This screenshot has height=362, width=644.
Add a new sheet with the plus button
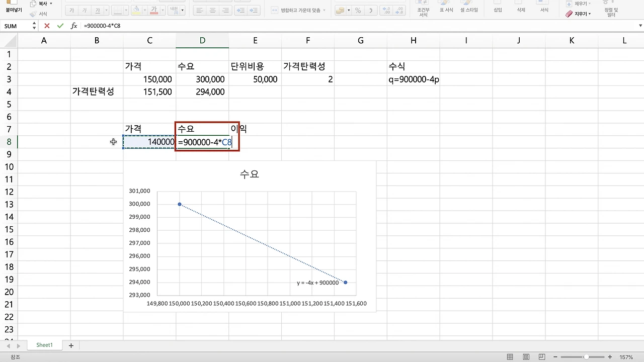pyautogui.click(x=71, y=345)
